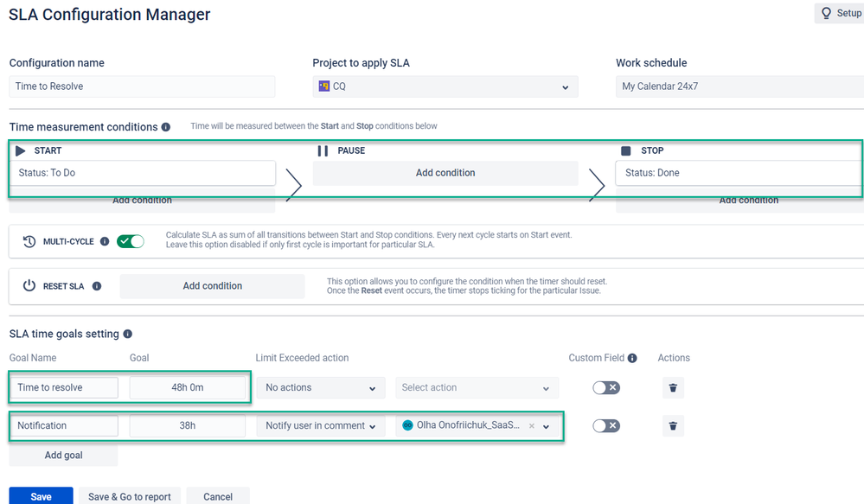
Task: Enable Custom Field toggle for Notification goal
Action: point(606,426)
